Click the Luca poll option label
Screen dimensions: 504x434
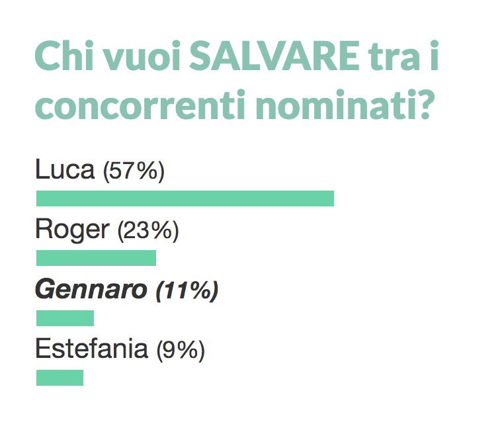(x=100, y=171)
